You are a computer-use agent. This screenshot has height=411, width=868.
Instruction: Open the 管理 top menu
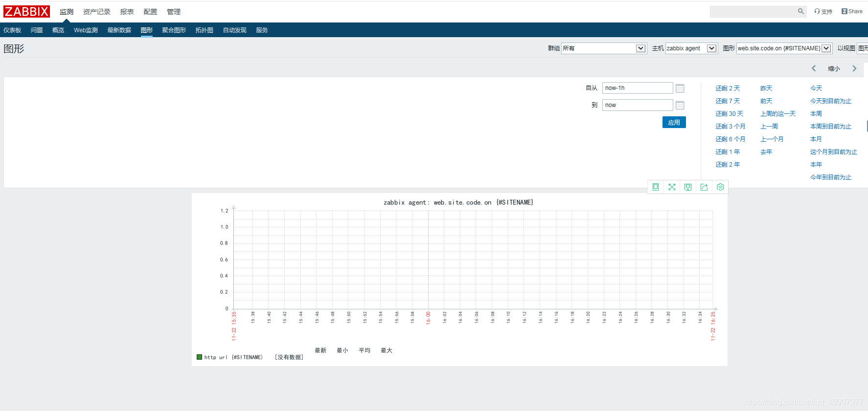pyautogui.click(x=174, y=12)
